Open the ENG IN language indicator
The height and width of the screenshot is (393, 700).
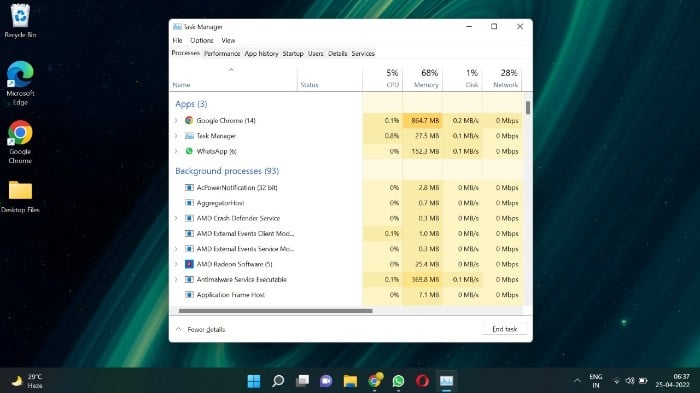pos(596,381)
